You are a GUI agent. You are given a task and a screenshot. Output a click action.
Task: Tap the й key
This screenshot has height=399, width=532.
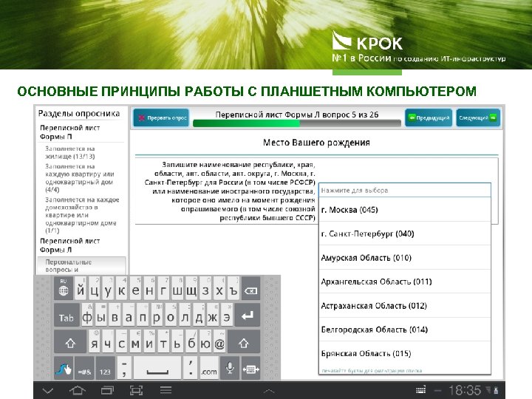tap(81, 289)
